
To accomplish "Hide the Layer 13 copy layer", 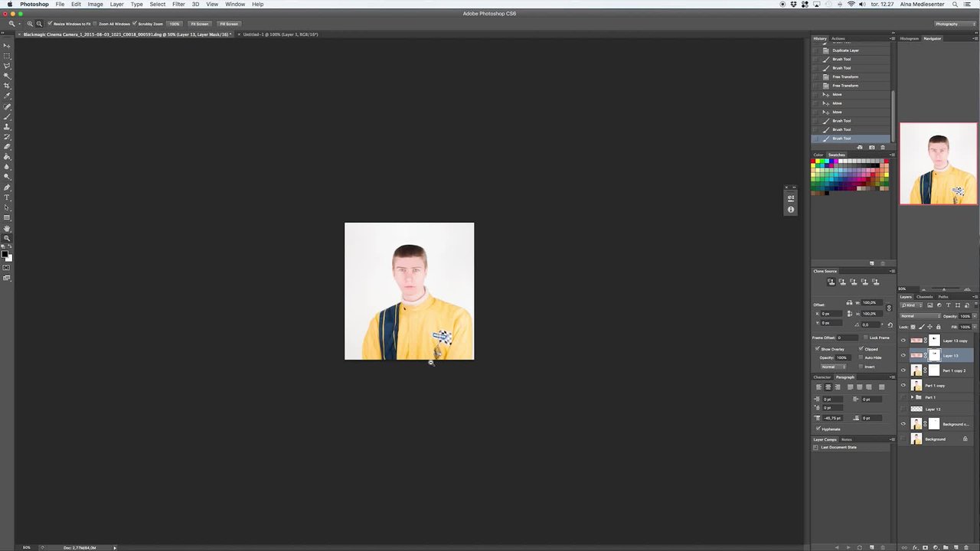I will coord(903,341).
